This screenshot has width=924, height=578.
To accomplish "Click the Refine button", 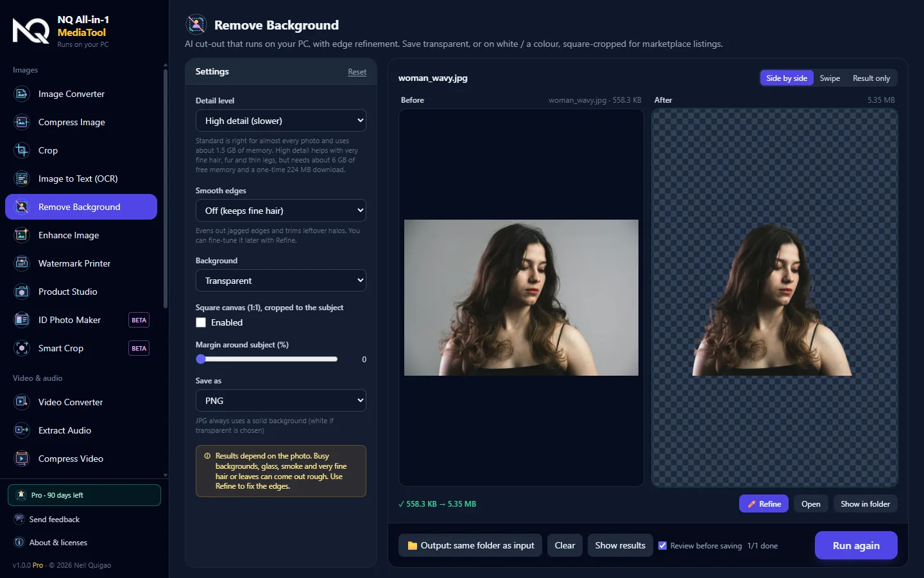I will pos(764,504).
